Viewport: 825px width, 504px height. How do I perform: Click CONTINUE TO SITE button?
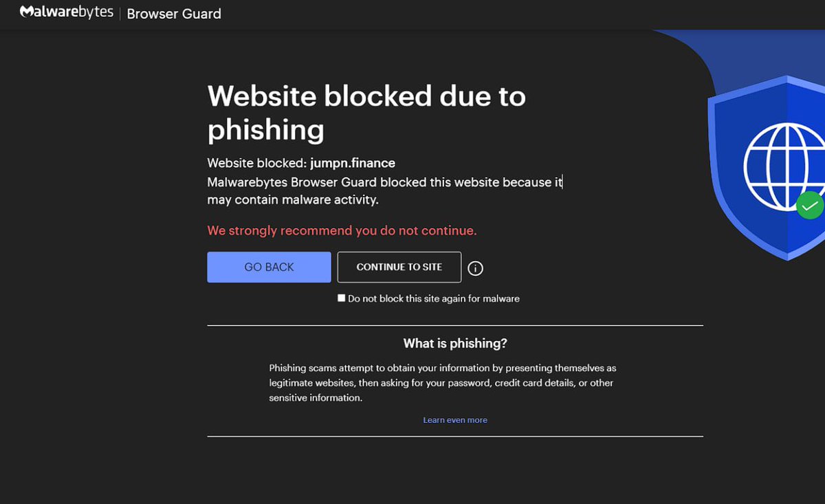coord(399,267)
